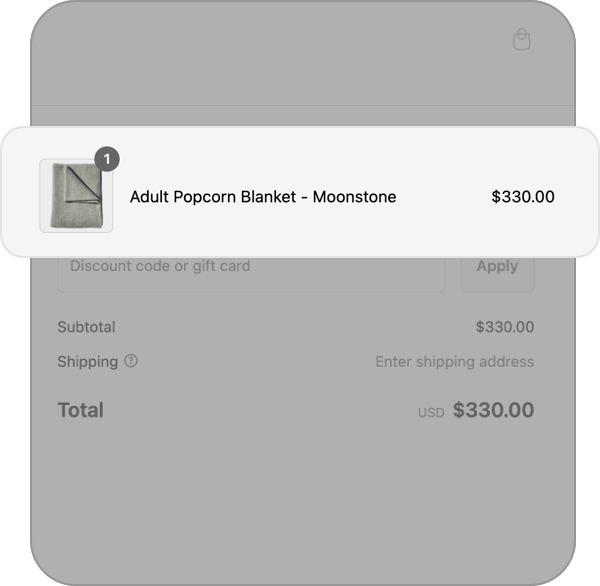
Task: Click the gap between Subtotal label and its amount
Action: click(x=290, y=327)
